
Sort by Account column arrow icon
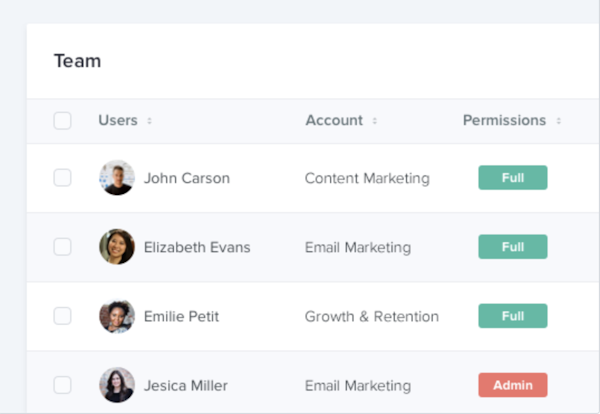pyautogui.click(x=375, y=121)
